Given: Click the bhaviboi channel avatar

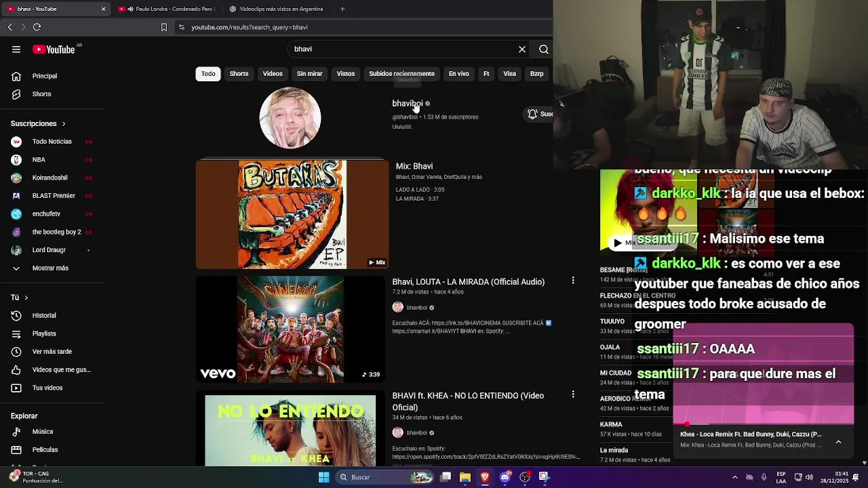Looking at the screenshot, I should 290,117.
